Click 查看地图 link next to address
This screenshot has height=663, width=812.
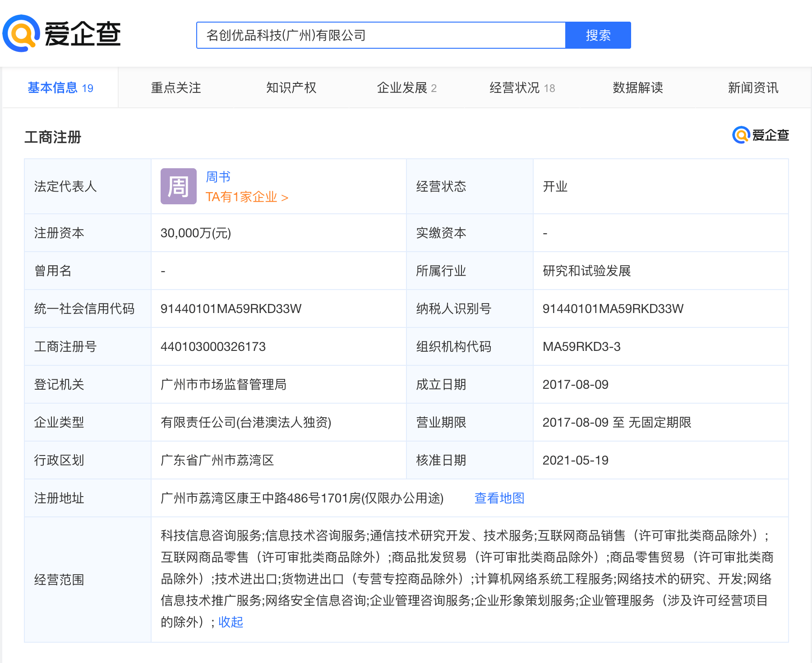point(499,498)
